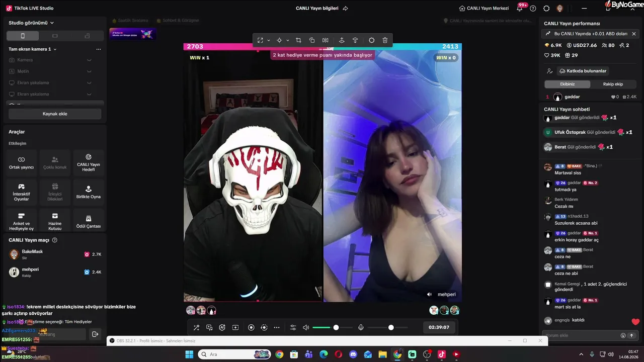The image size is (644, 362).
Task: Switch to the portrait phone layout tab
Action: tap(23, 36)
